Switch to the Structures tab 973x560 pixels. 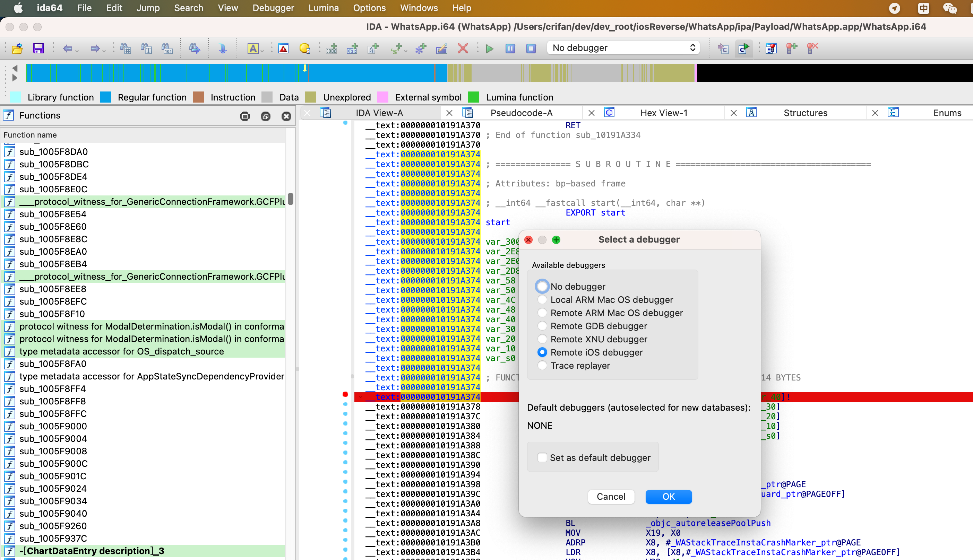tap(805, 113)
